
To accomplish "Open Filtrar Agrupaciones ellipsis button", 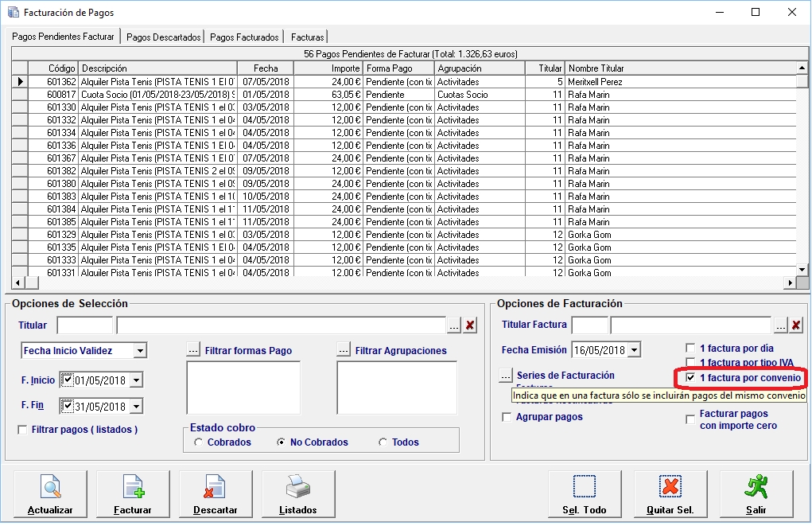I will [344, 350].
